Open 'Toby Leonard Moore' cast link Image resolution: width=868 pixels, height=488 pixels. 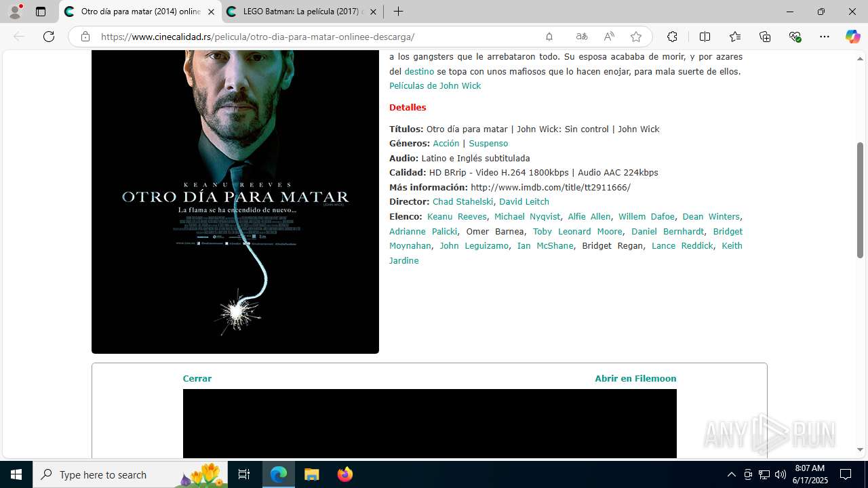pyautogui.click(x=578, y=231)
